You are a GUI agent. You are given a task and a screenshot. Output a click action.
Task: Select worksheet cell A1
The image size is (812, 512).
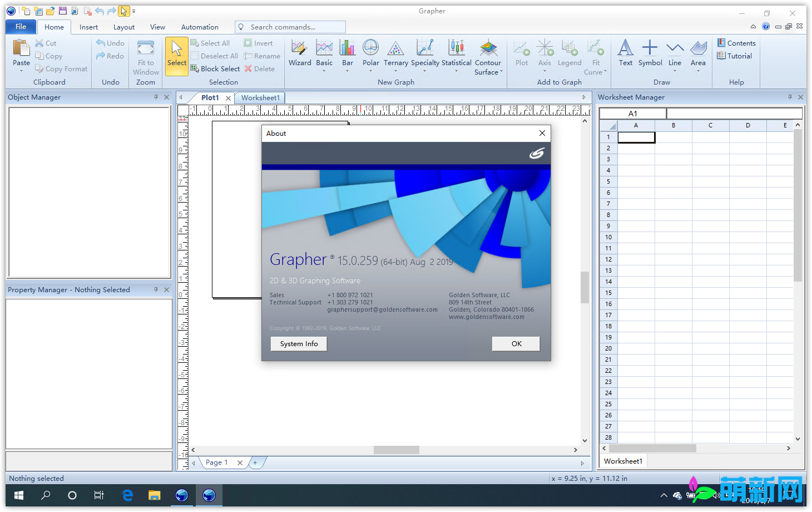(636, 137)
